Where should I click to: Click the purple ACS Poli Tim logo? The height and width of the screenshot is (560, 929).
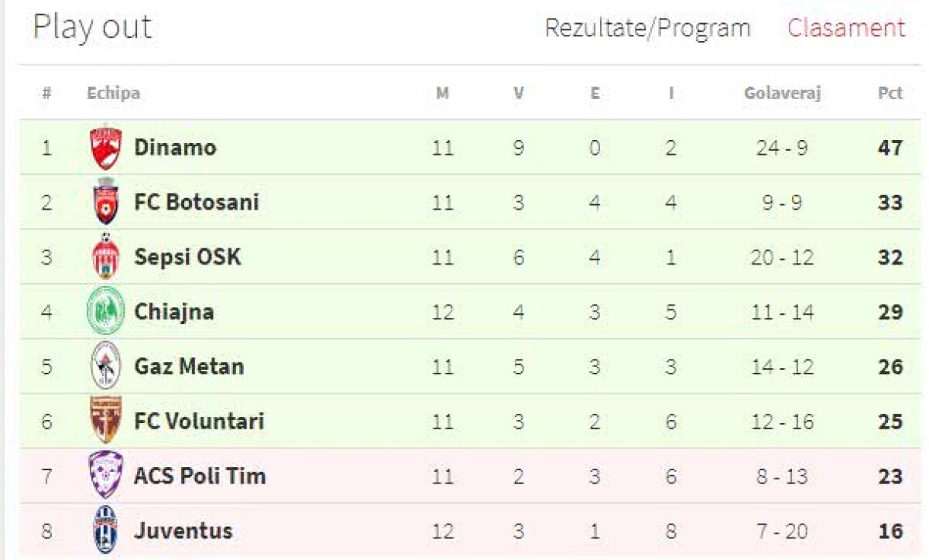tap(105, 476)
